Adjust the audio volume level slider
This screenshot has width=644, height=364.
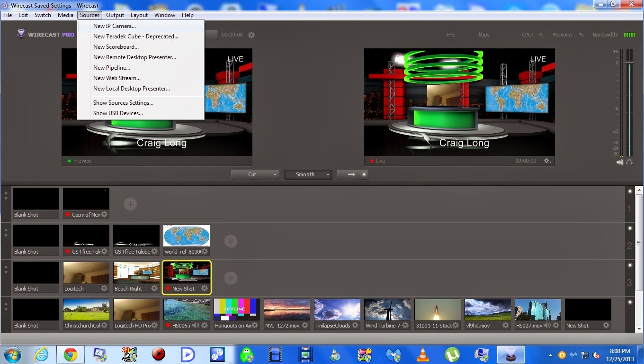(629, 62)
